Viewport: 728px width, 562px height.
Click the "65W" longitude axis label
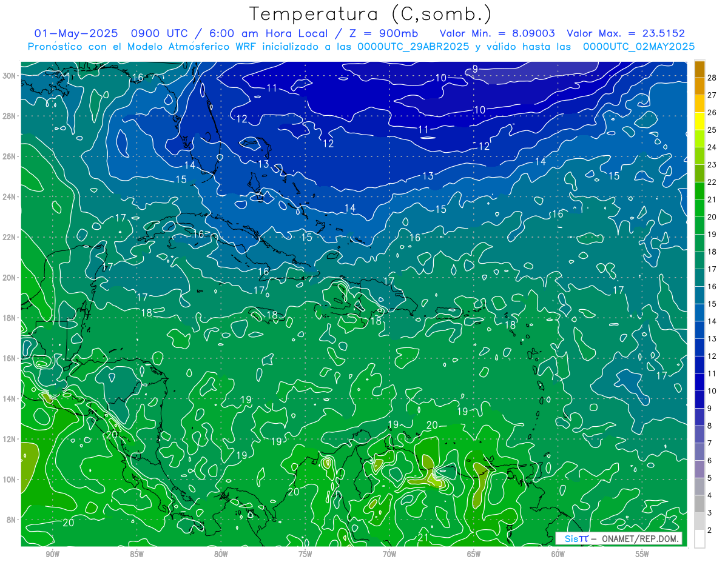[474, 554]
